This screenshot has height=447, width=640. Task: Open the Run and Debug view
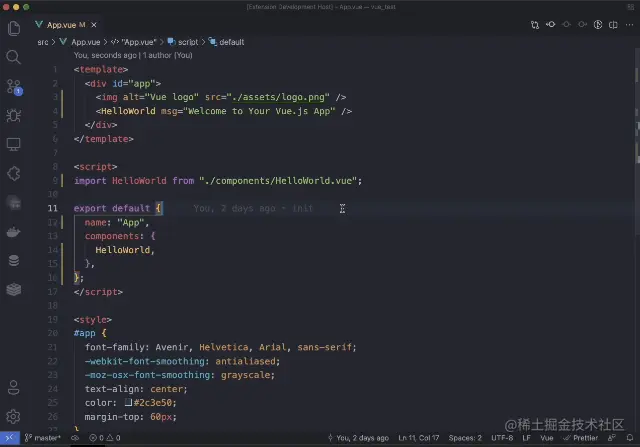[x=13, y=116]
